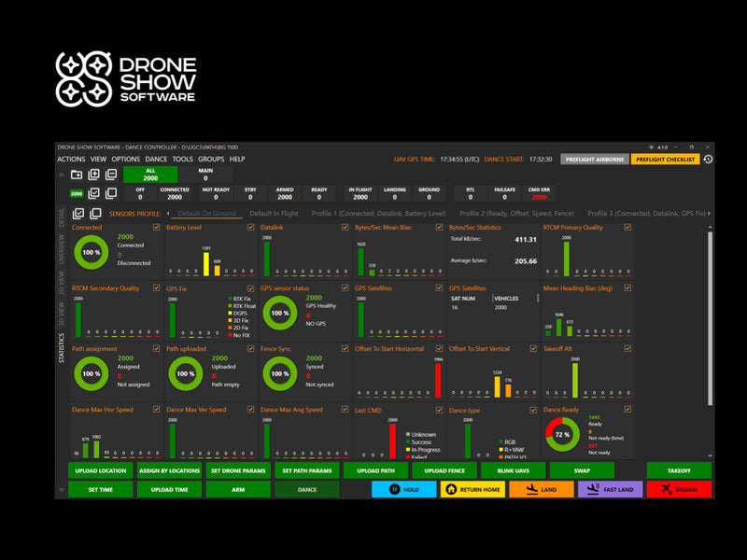747x560 pixels.
Task: Click the add group folder icon
Action: click(77, 175)
